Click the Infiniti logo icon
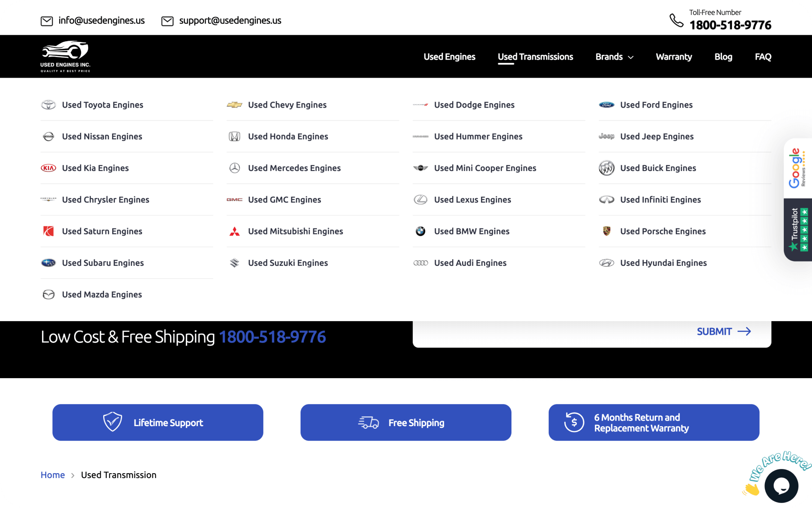This screenshot has height=508, width=812. 606,200
